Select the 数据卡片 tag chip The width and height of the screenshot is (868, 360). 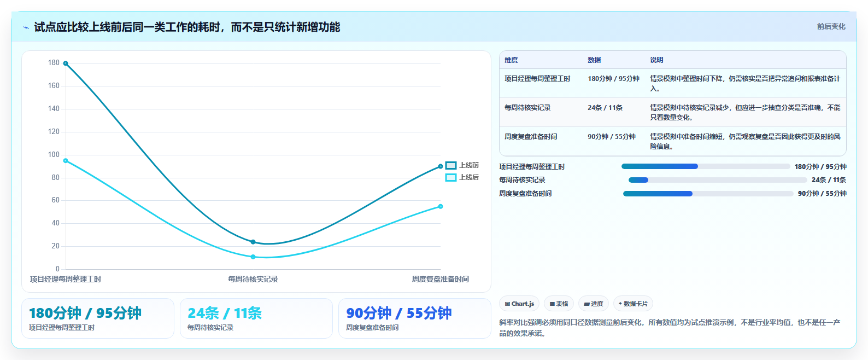633,304
